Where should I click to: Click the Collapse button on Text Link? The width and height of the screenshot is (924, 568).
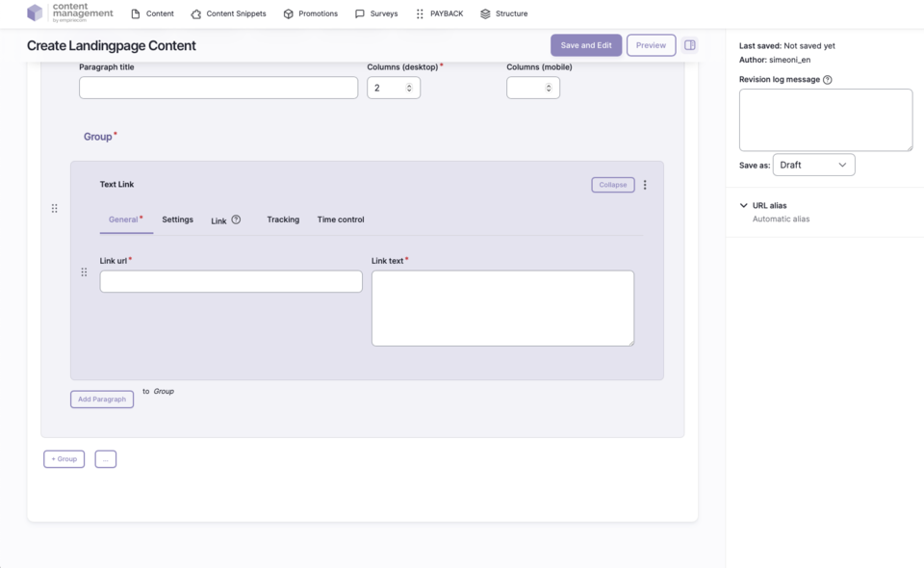click(612, 185)
